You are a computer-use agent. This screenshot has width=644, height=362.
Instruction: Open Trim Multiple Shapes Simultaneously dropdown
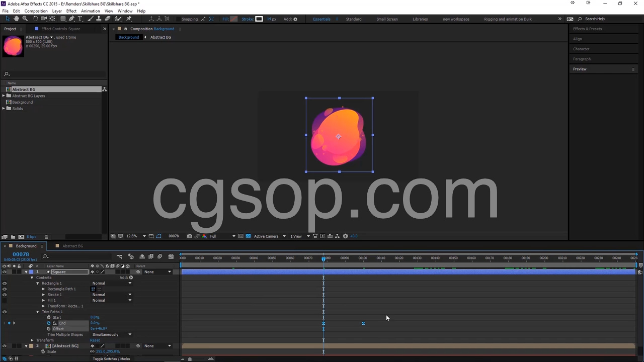(x=112, y=334)
